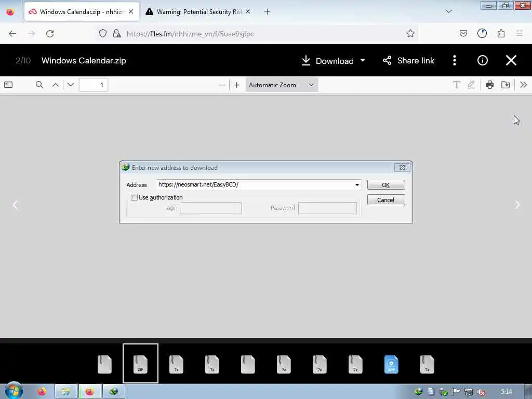Click the Password input field
The image size is (532, 399).
click(x=327, y=208)
